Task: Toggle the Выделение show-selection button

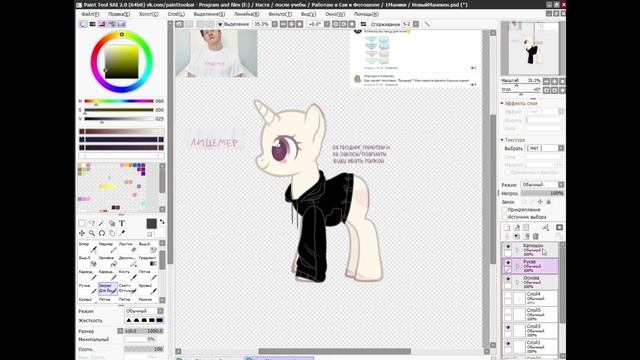Action: tap(233, 24)
